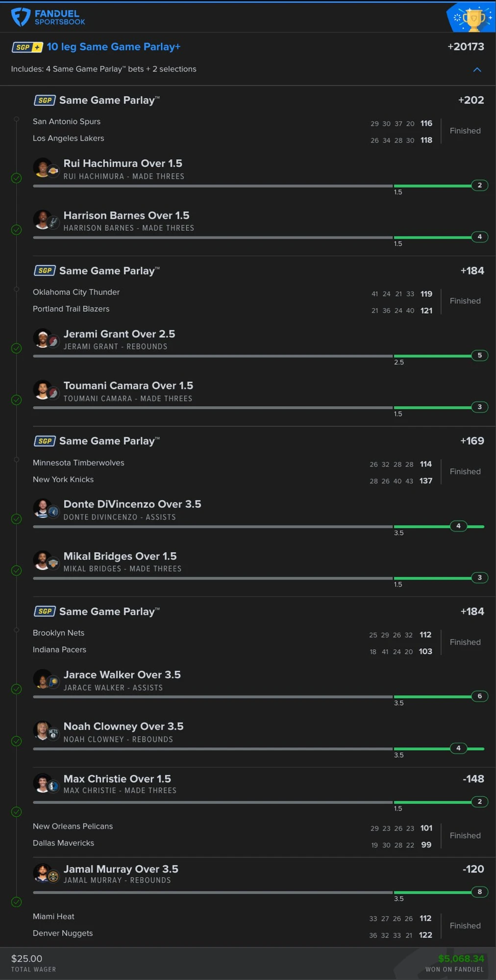The height and width of the screenshot is (980, 496).
Task: Click Rui Hachimura's player avatar
Action: 43,168
